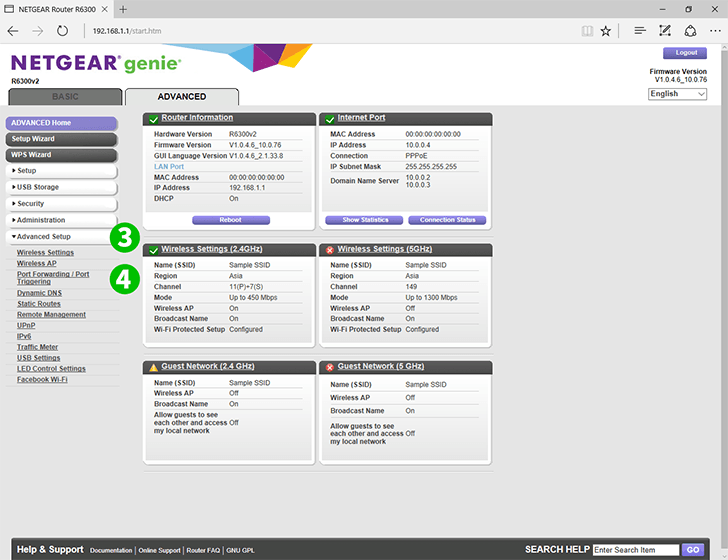Click the page vertical scrollbar
The height and width of the screenshot is (560, 728).
724,302
